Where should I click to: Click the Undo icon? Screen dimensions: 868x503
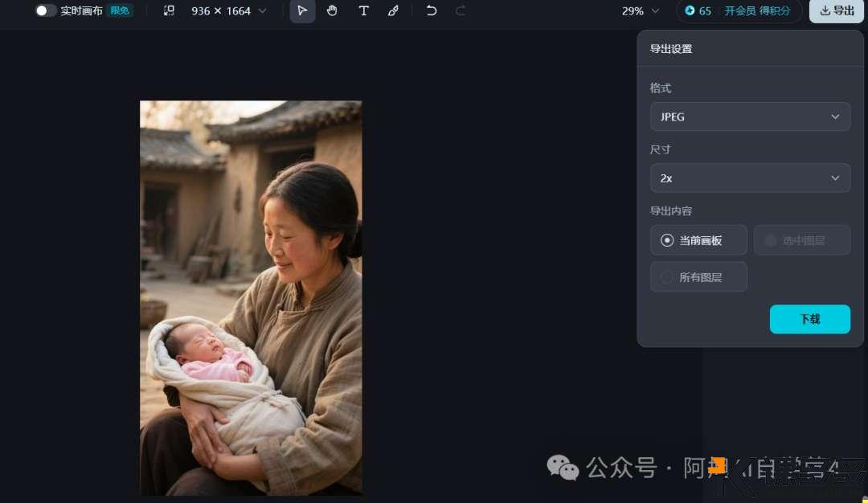click(431, 10)
